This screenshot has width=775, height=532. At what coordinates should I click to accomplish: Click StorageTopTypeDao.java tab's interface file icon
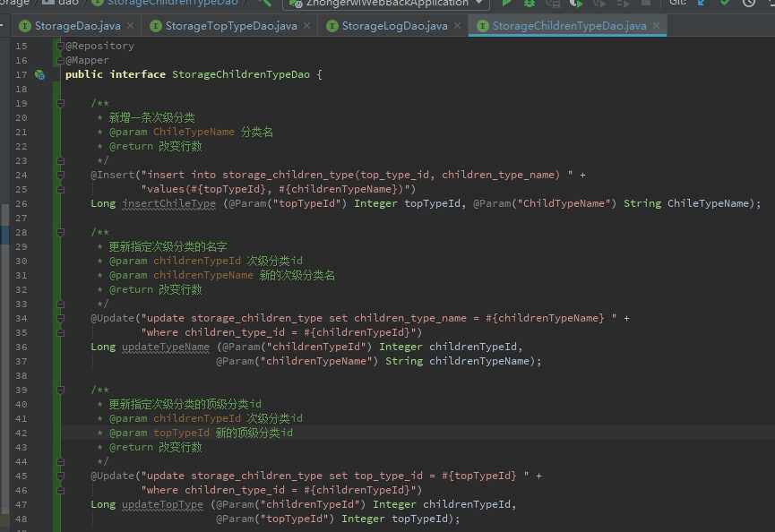155,26
